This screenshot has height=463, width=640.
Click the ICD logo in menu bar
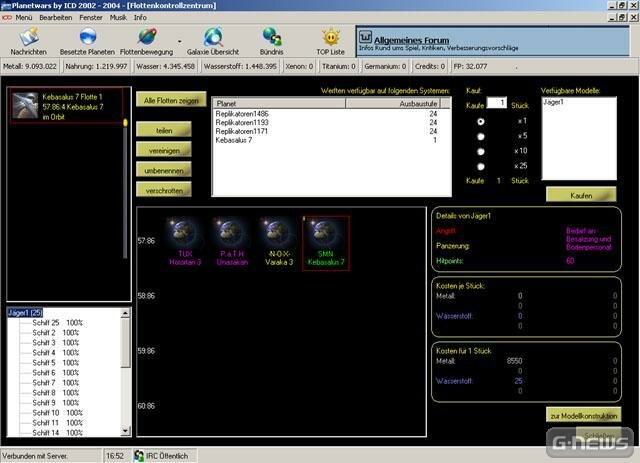pos(7,18)
